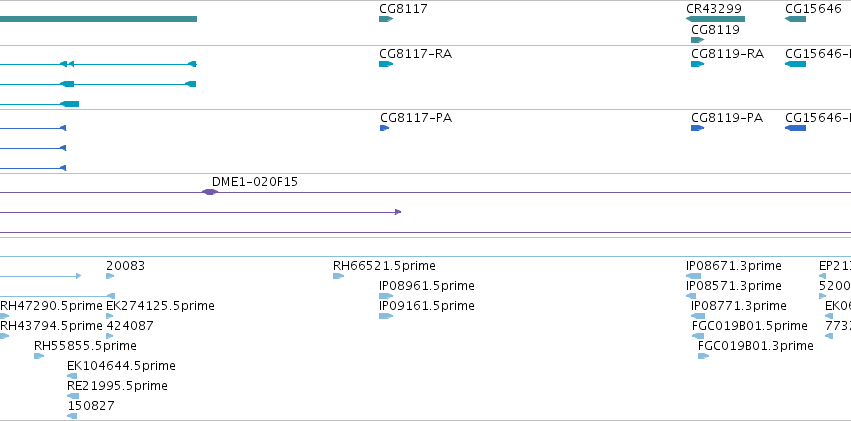Image resolution: width=851 pixels, height=421 pixels.
Task: Select the FGC019B01.3prime EST arrow
Action: tap(703, 356)
